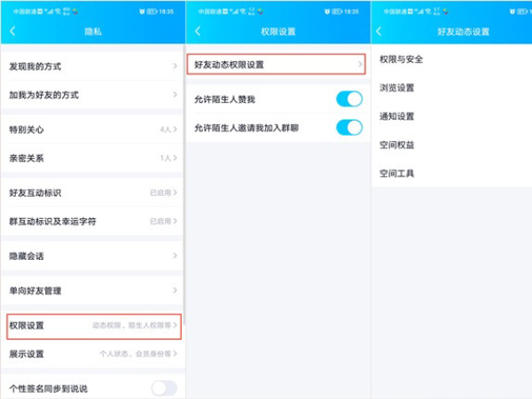
Task: Open 隐藏会话 entry
Action: coord(92,255)
